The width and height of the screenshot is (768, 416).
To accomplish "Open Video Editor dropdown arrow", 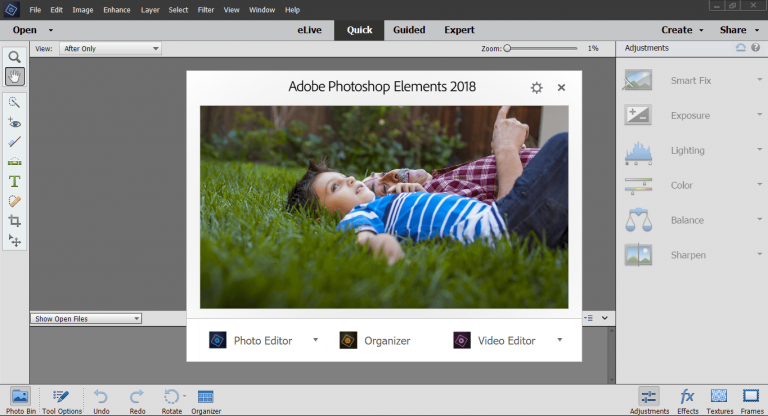I will point(559,340).
